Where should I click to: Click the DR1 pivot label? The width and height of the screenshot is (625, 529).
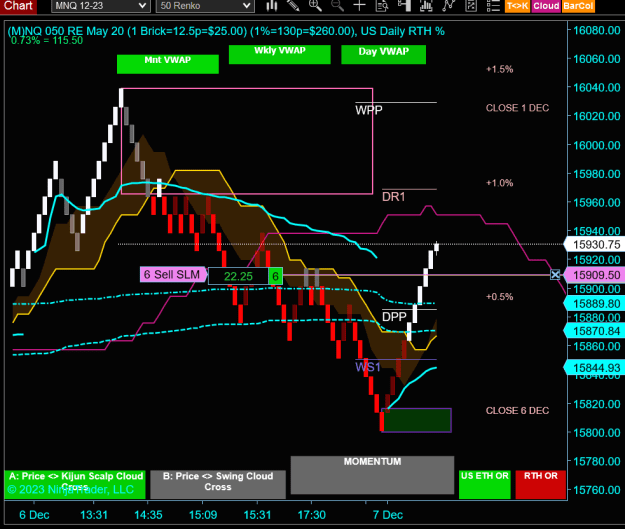pos(393,197)
